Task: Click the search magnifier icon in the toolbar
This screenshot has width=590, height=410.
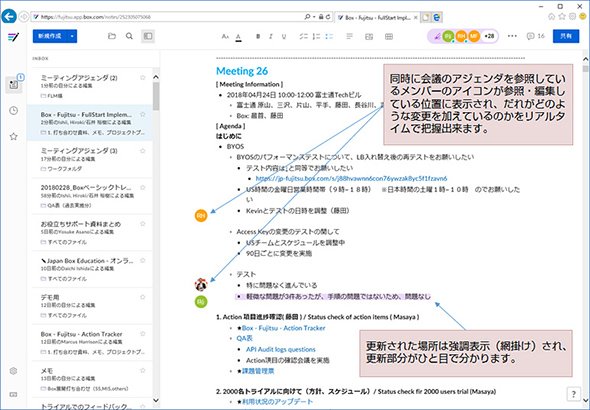Action: coord(129,36)
